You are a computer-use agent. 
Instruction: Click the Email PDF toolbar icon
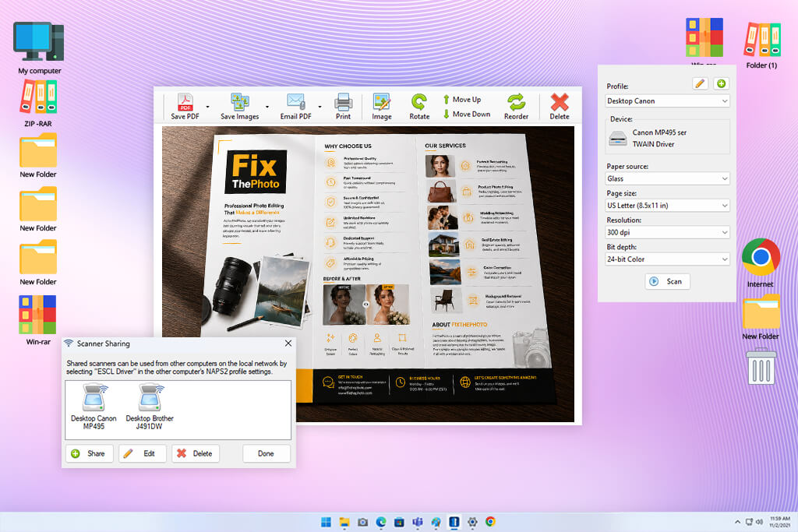pyautogui.click(x=295, y=106)
